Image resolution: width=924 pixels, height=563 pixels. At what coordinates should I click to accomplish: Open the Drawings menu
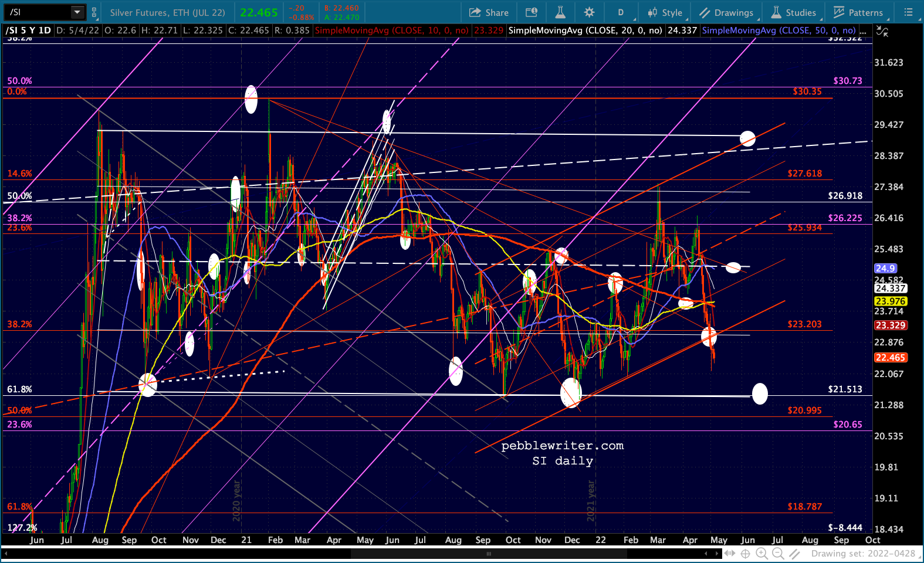(x=726, y=12)
